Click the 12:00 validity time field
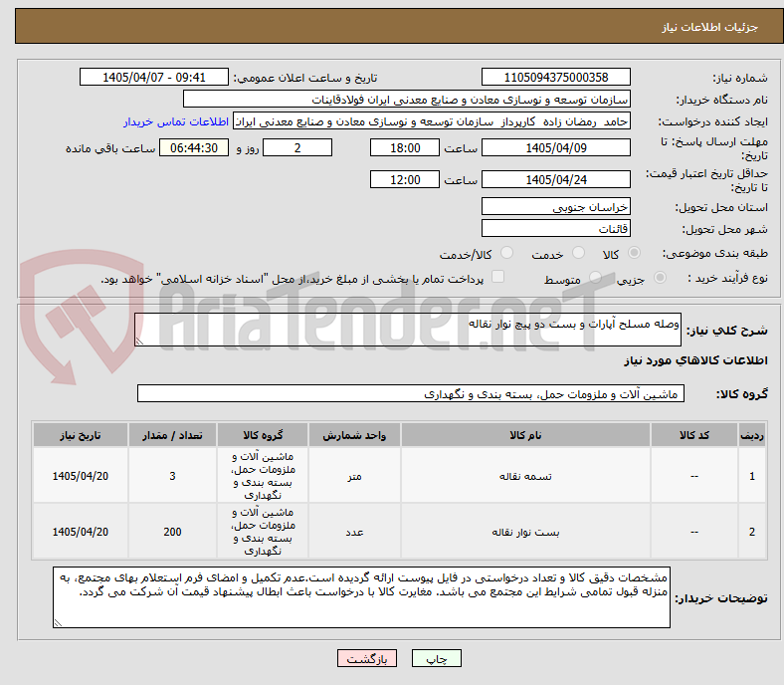The image size is (784, 685). pyautogui.click(x=405, y=179)
